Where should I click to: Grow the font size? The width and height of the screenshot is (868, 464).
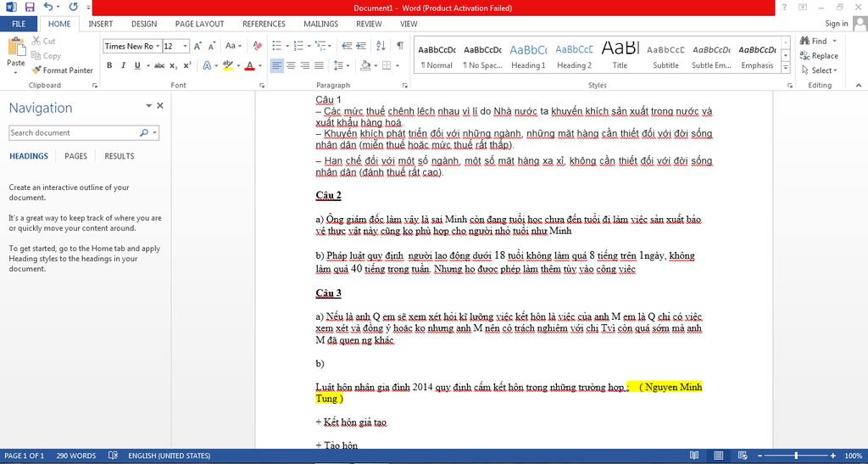pos(198,46)
